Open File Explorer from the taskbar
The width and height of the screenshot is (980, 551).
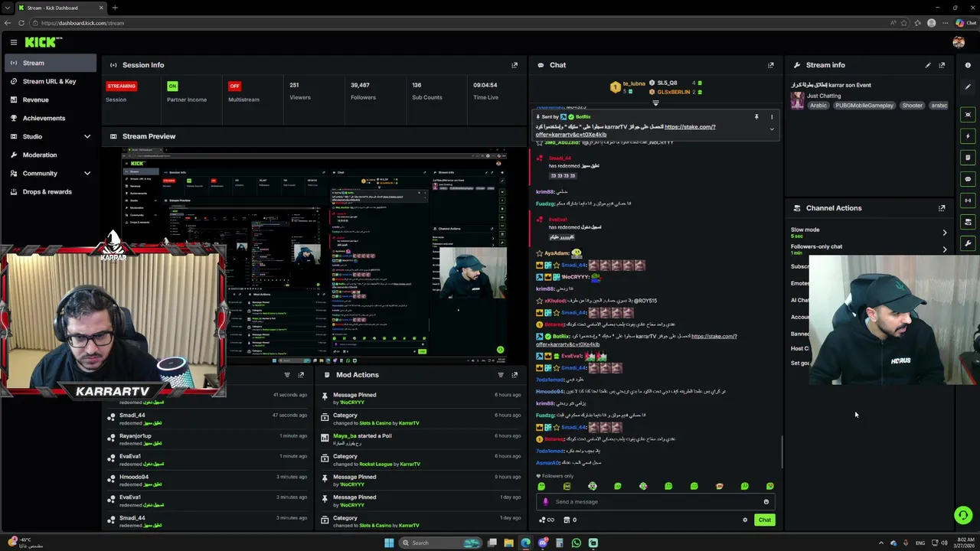tap(508, 543)
